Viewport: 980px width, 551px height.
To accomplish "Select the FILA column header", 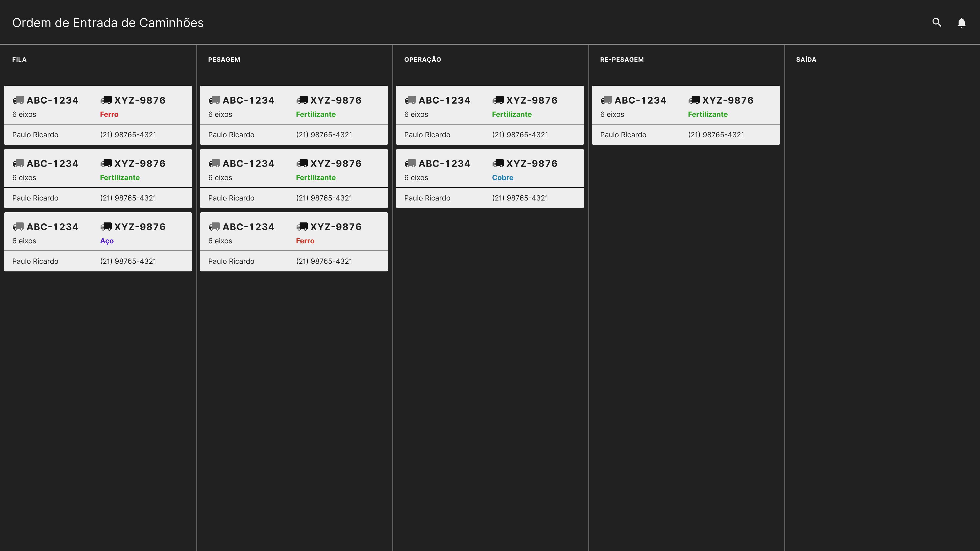I will pos(19,59).
